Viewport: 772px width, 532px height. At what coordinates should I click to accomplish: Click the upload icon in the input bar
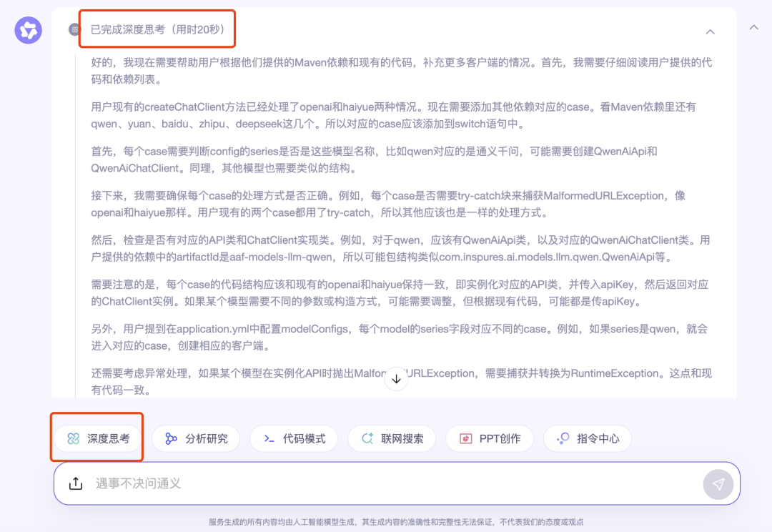tap(76, 483)
